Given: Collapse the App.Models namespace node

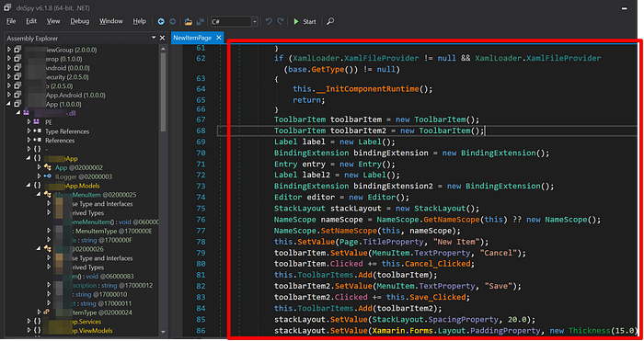Looking at the screenshot, I should (x=29, y=186).
